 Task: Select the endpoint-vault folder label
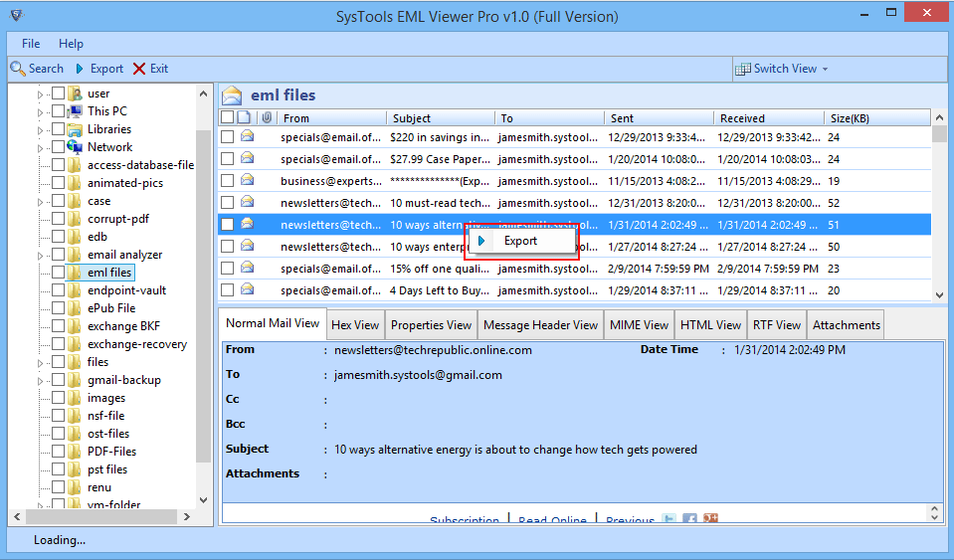126,290
